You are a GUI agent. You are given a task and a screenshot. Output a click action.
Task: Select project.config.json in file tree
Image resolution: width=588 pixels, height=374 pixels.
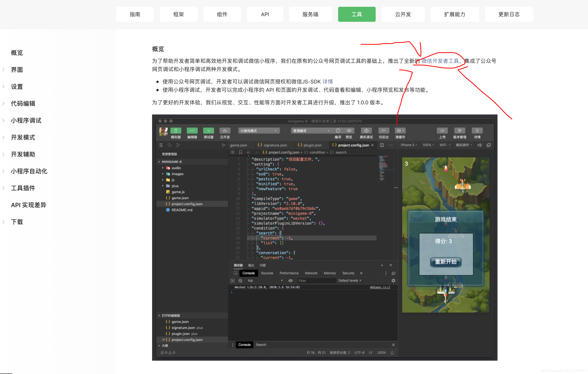point(187,204)
